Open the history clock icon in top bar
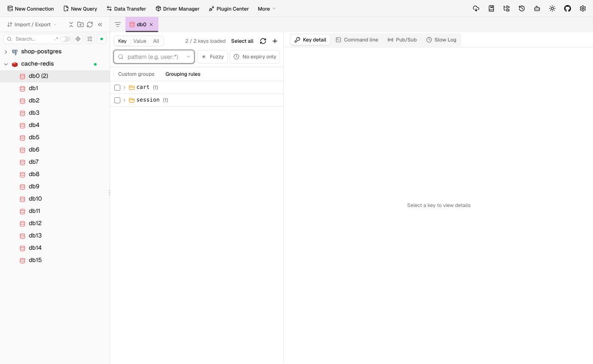This screenshot has width=593, height=364. (522, 8)
